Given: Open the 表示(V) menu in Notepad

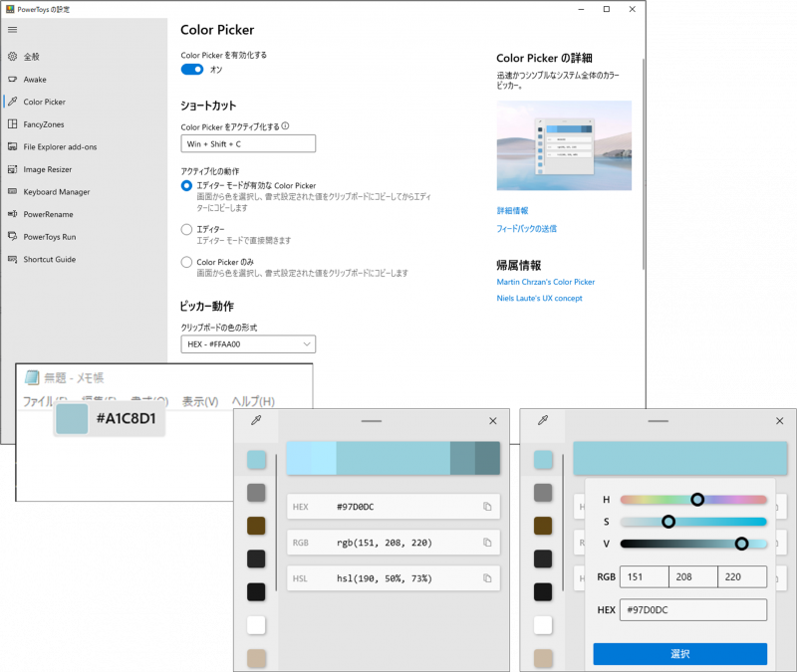Looking at the screenshot, I should (x=200, y=401).
